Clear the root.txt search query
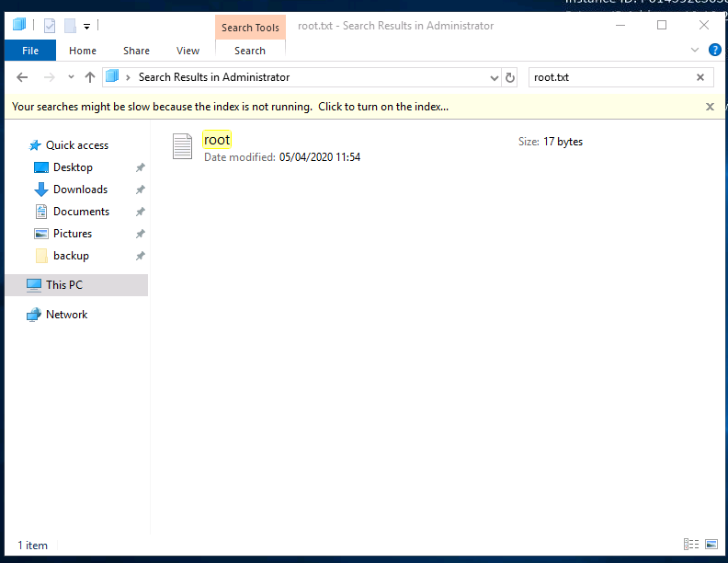This screenshot has width=728, height=563. pos(700,77)
